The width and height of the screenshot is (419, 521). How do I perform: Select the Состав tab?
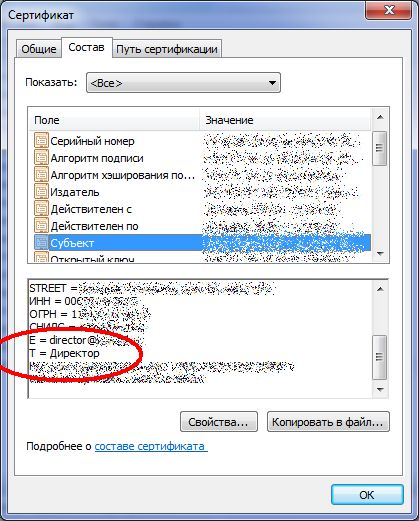pos(86,47)
